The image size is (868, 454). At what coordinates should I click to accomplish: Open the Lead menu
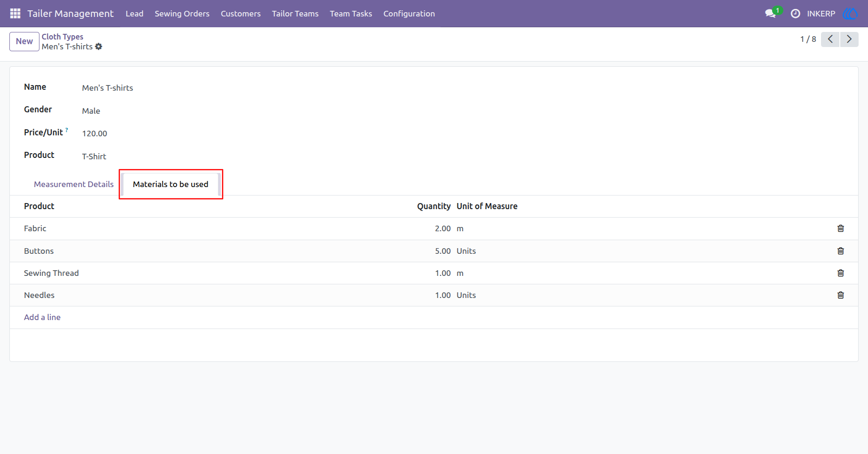(x=134, y=14)
